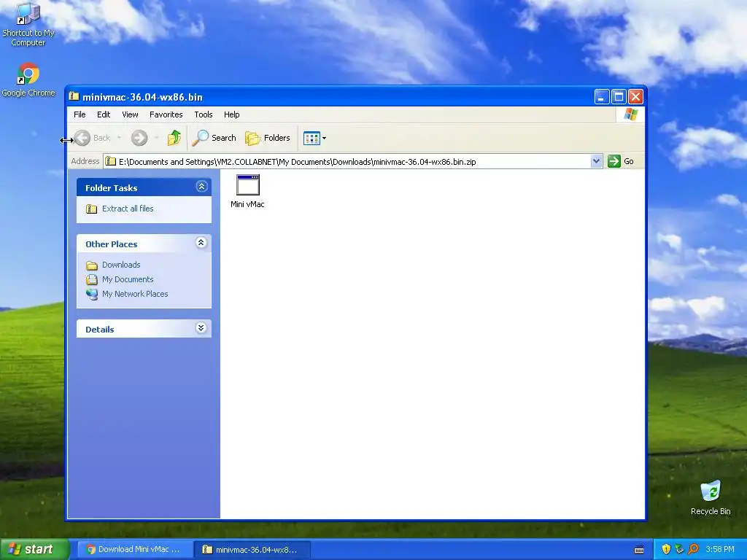Screen dimensions: 747x560
Task: Switch to Download Mini vMac Chrome taskbar button
Action: (x=134, y=550)
